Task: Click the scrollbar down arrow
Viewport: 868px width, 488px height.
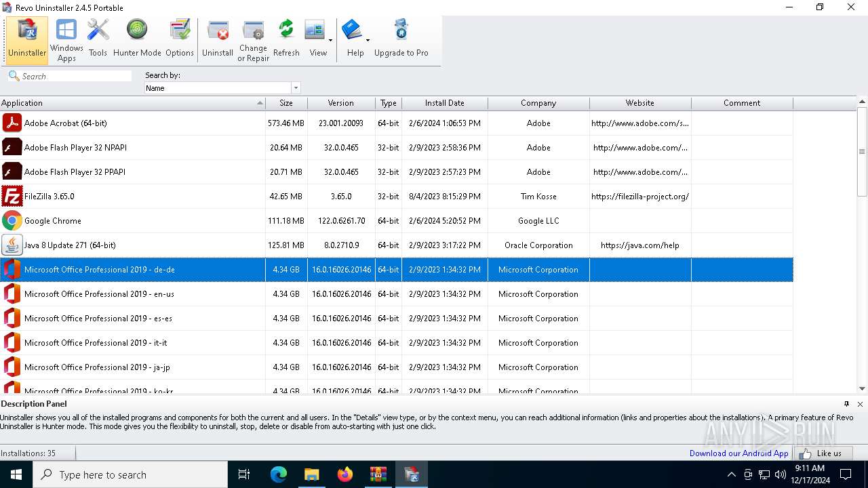Action: pyautogui.click(x=862, y=388)
